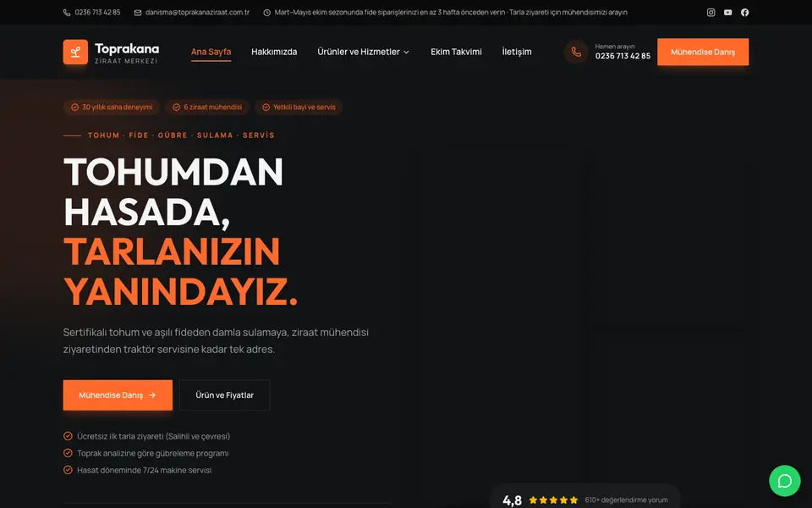Image resolution: width=812 pixels, height=508 pixels.
Task: Click the Yetkili bayi ve servis badge text
Action: click(x=304, y=108)
